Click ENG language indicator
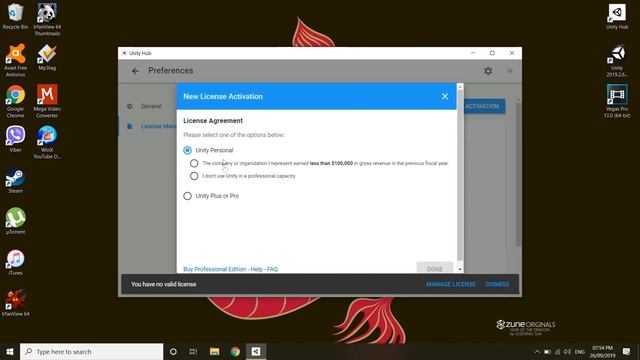The width and height of the screenshot is (640, 360). 580,351
